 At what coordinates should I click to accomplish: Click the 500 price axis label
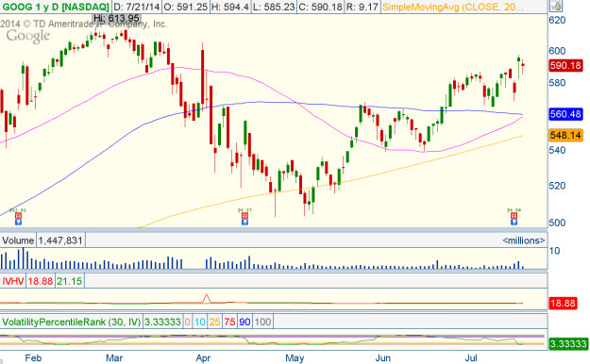557,223
